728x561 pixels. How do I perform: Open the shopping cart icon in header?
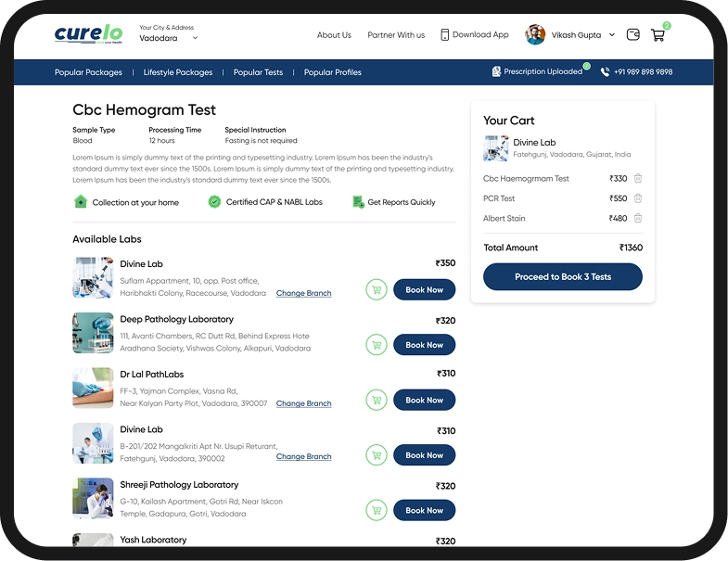click(x=658, y=35)
